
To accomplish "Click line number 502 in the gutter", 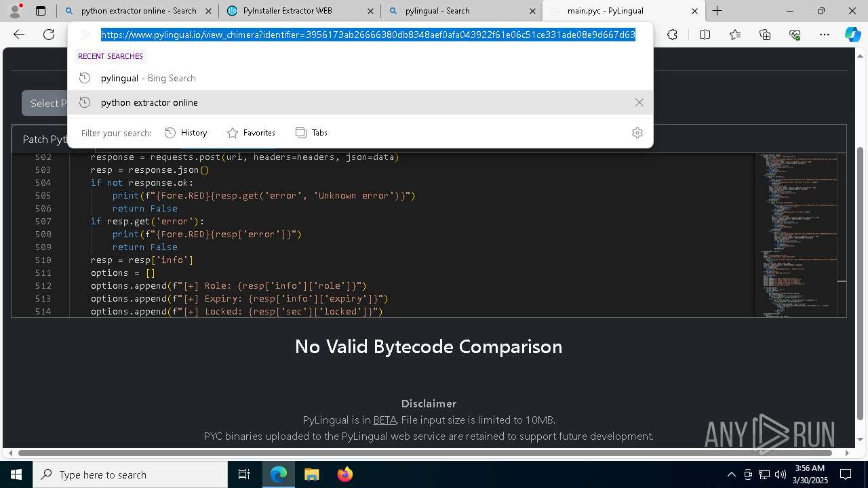I will [43, 157].
